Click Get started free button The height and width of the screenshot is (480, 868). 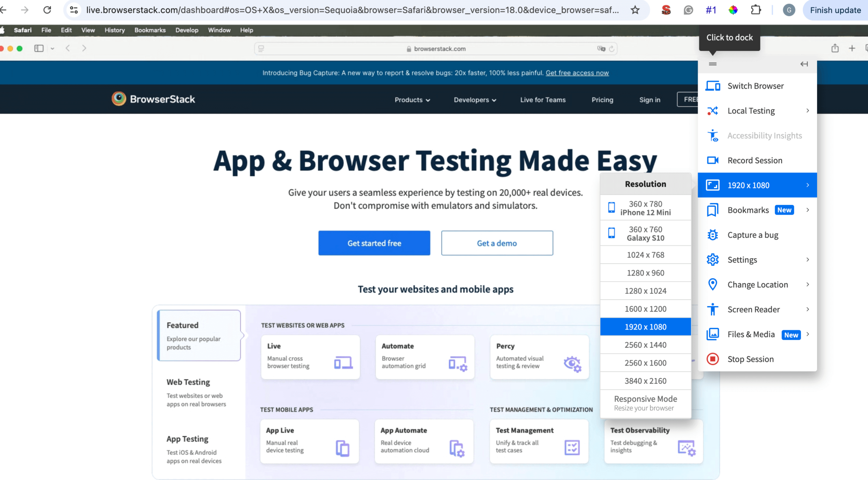[x=374, y=243]
